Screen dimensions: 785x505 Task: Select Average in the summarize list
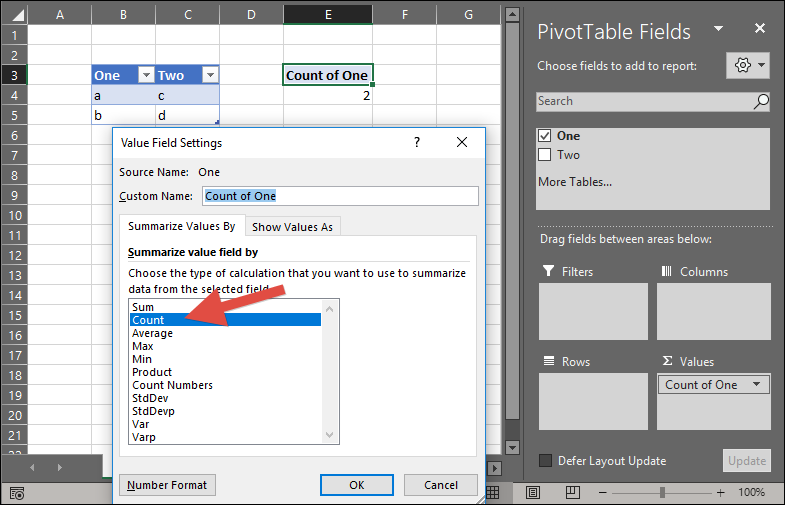[x=152, y=333]
